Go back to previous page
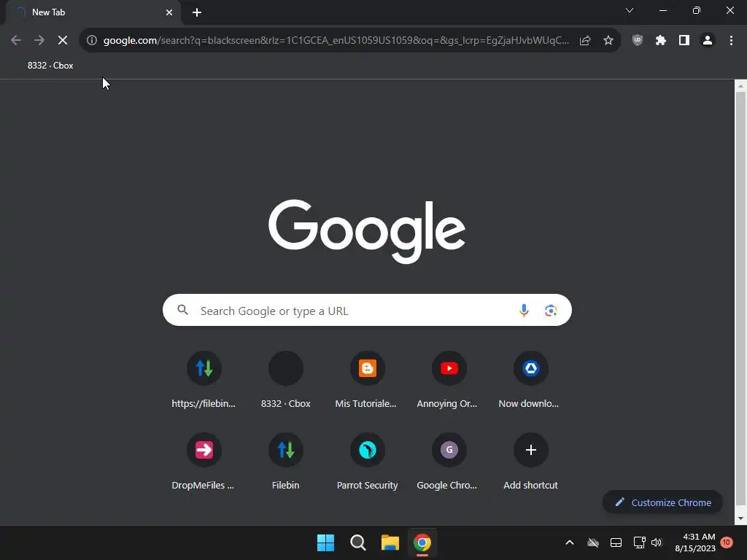This screenshot has height=560, width=747. 16,41
